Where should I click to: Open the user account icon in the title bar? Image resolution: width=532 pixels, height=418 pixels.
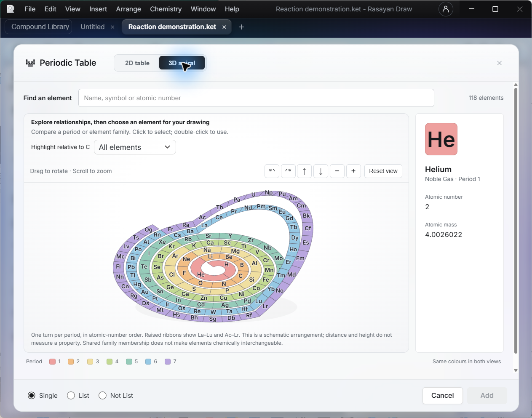tap(446, 9)
